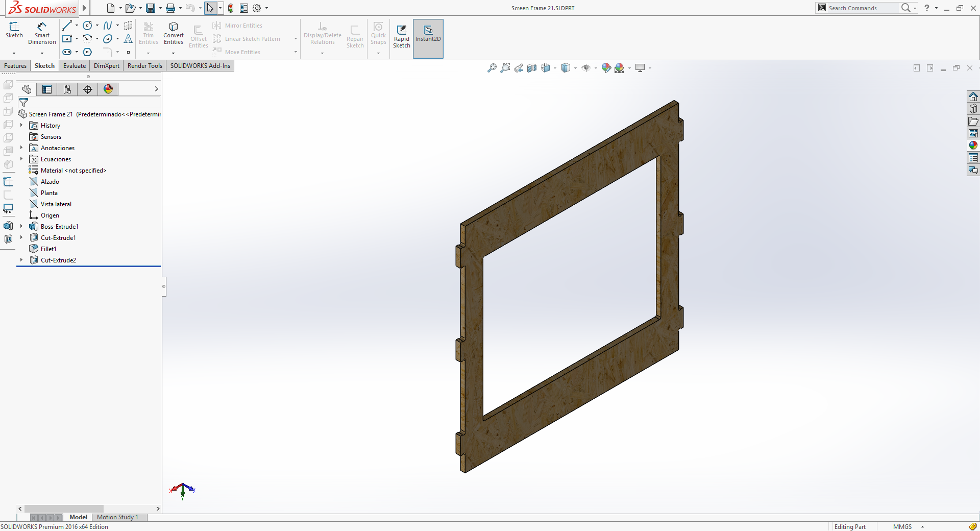This screenshot has width=980, height=531.
Task: Expand the Ecuaciones tree node
Action: 21,159
